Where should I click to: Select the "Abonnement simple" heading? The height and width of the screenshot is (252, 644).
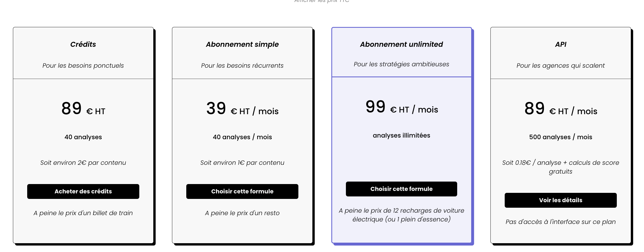point(242,44)
